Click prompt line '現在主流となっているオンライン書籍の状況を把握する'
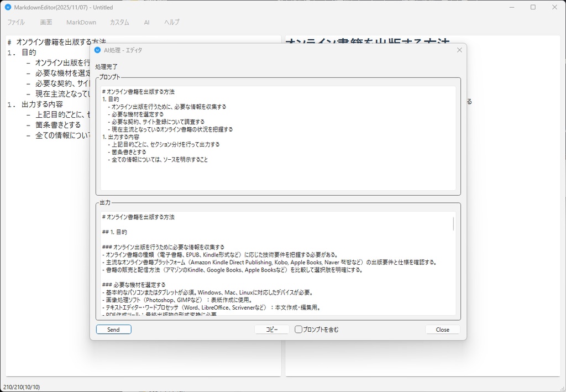The height and width of the screenshot is (392, 566). tap(170, 129)
